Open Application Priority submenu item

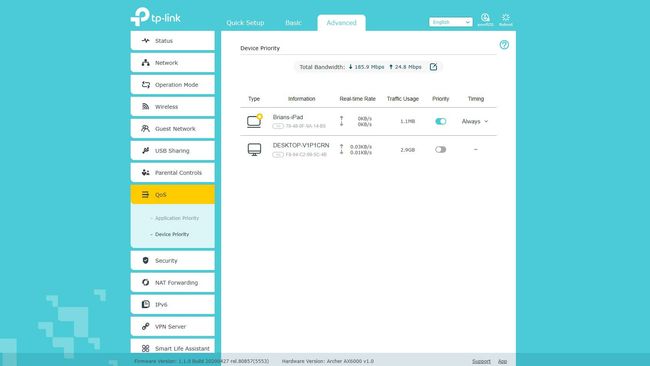tap(177, 218)
